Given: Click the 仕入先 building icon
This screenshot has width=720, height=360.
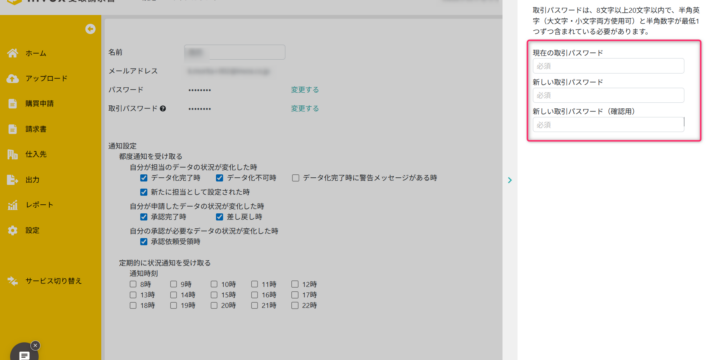Looking at the screenshot, I should 13,154.
